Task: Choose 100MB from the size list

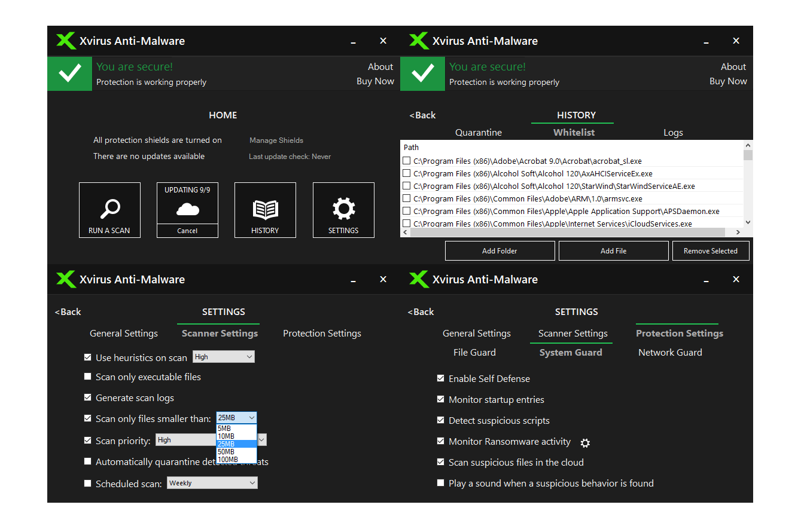Action: [236, 460]
